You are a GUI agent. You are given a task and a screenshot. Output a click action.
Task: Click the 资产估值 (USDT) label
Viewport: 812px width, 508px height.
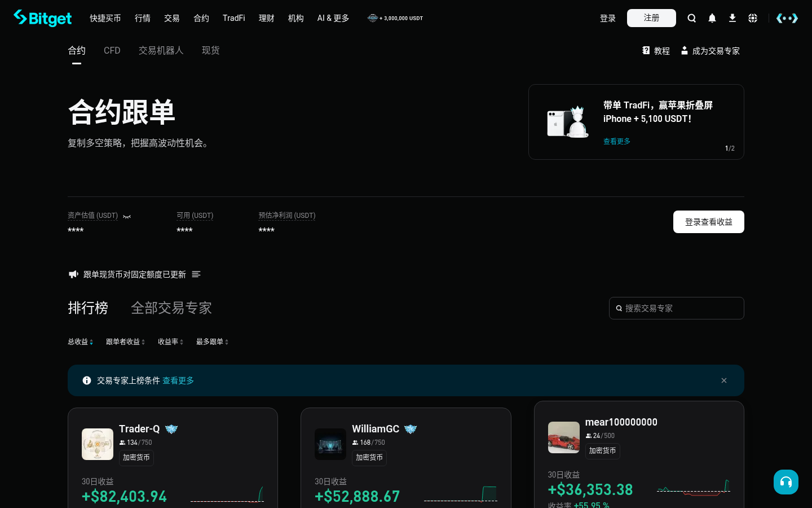[92, 216]
